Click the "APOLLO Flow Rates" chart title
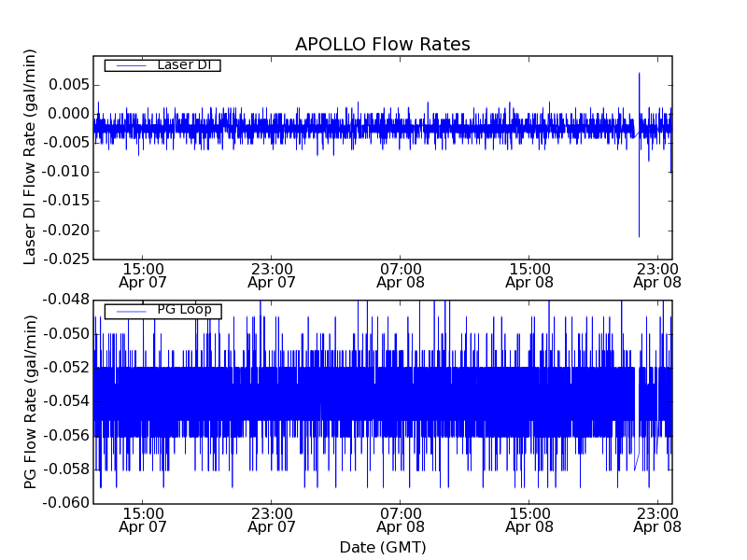Image resolution: width=747 pixels, height=560 pixels. point(382,45)
